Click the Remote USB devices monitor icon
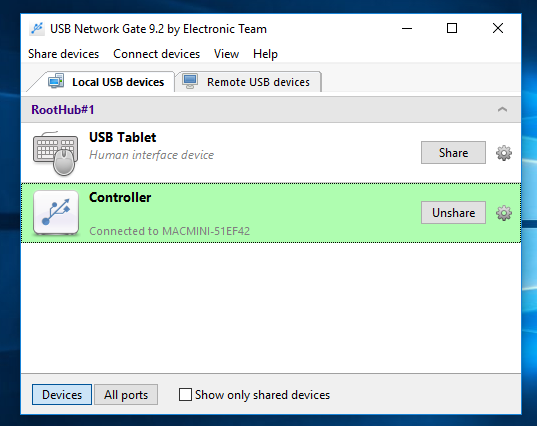 click(x=190, y=82)
